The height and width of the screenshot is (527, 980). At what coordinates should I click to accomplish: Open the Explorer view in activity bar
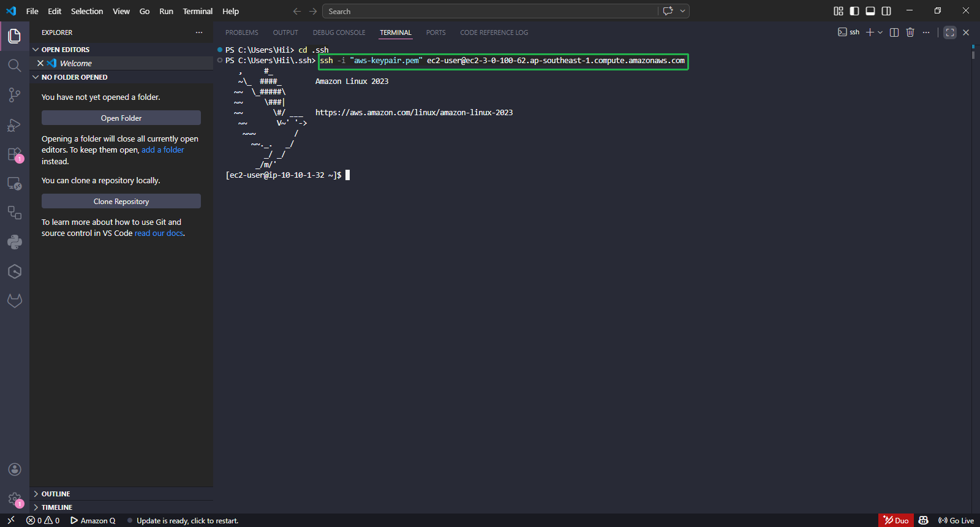click(x=15, y=36)
